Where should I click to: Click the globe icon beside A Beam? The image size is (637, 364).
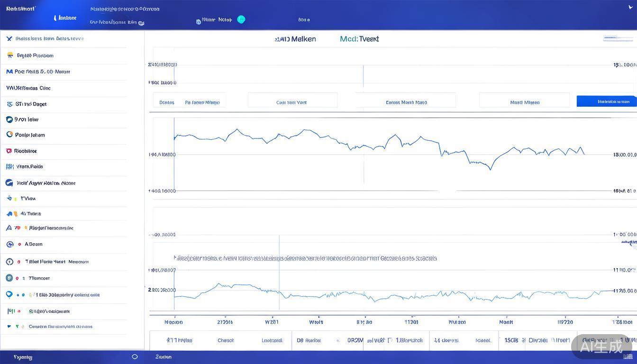pyautogui.click(x=10, y=244)
